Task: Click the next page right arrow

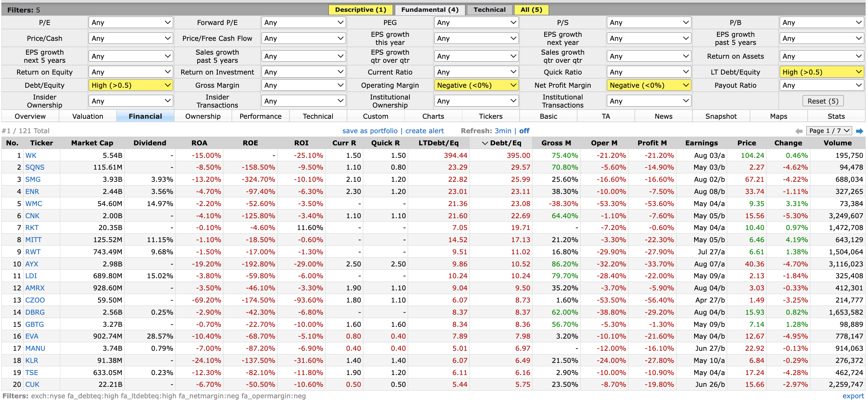Action: tap(860, 131)
